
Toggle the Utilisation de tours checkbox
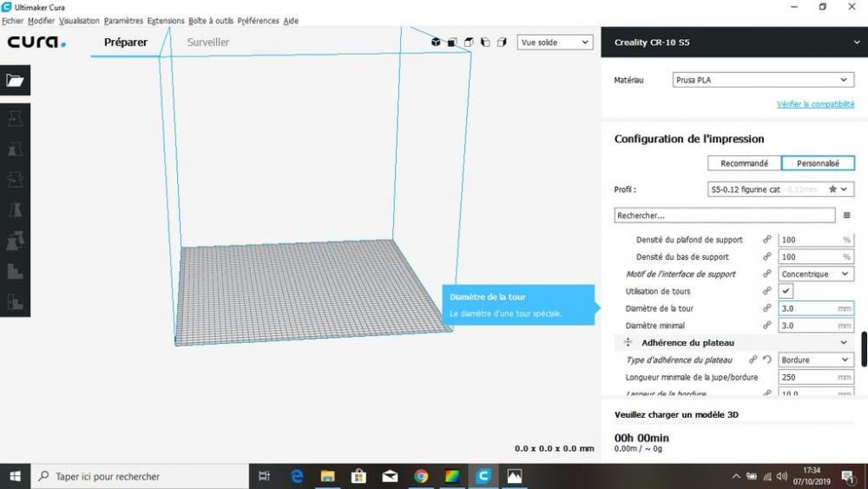pos(786,291)
